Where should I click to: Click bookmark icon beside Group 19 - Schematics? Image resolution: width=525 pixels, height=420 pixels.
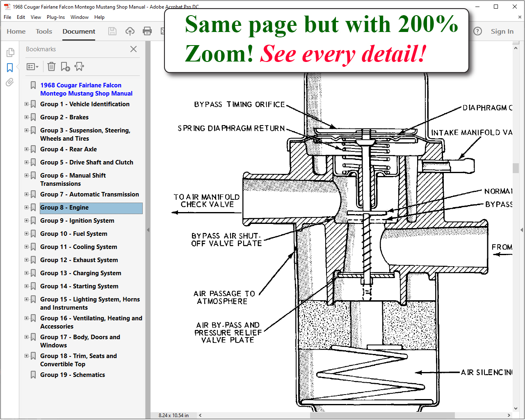[33, 375]
